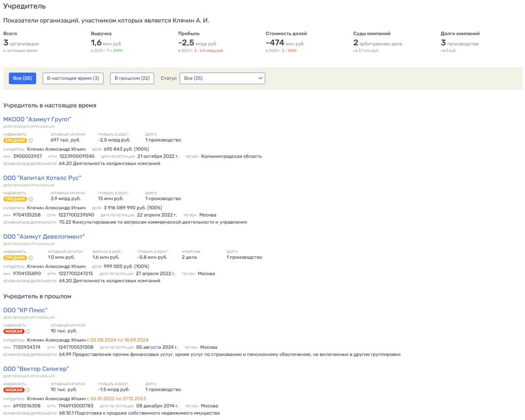The height and width of the screenshot is (420, 525).
Task: Click registration date "08 декабря 2014 г."
Action: point(157,406)
